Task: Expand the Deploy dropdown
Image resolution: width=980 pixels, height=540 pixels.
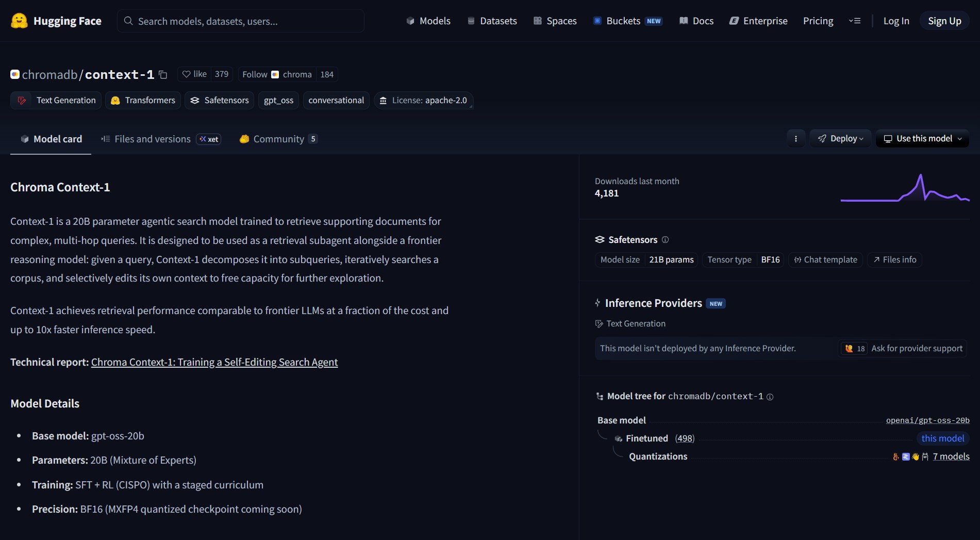Action: [840, 139]
